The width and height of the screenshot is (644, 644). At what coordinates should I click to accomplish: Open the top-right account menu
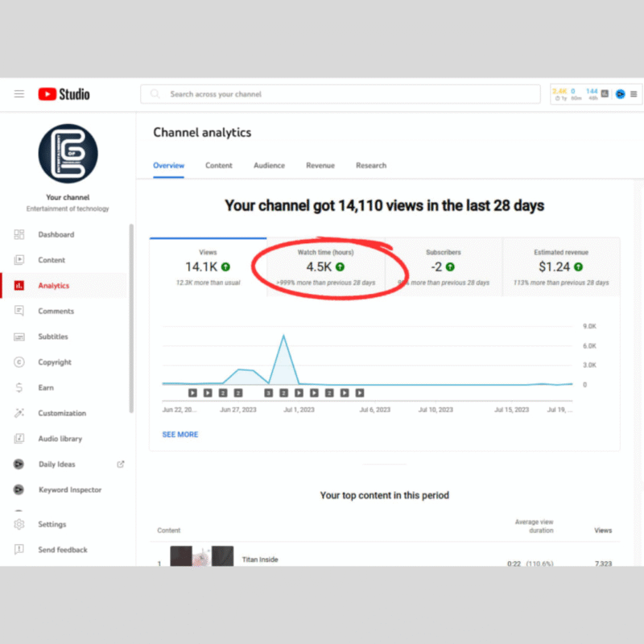point(620,94)
